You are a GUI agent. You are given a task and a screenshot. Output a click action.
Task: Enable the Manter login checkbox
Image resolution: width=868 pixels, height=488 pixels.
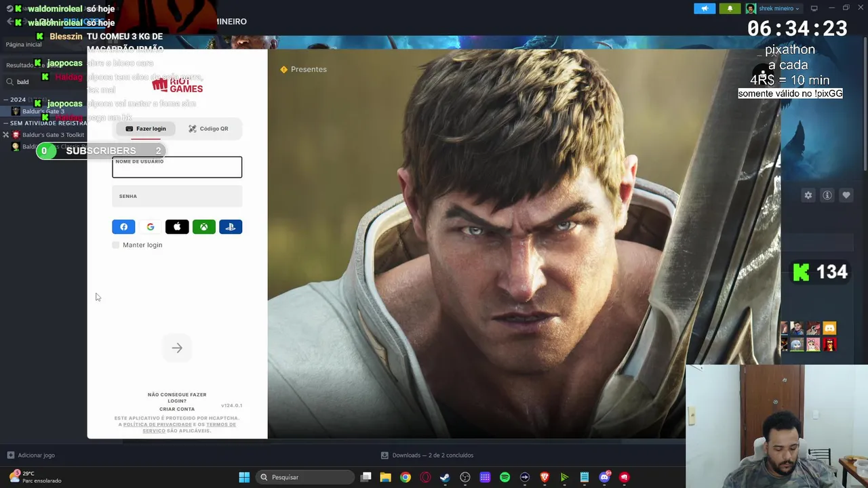(x=115, y=245)
